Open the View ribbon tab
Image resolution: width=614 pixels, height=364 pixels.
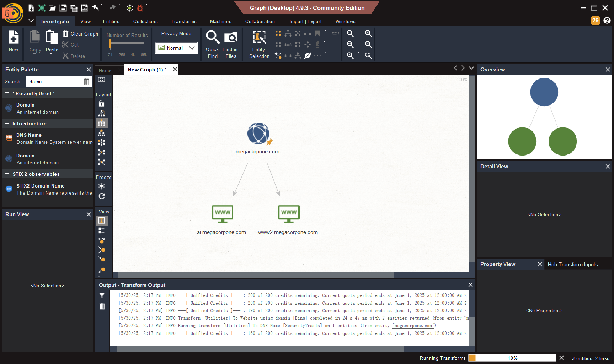tap(85, 21)
